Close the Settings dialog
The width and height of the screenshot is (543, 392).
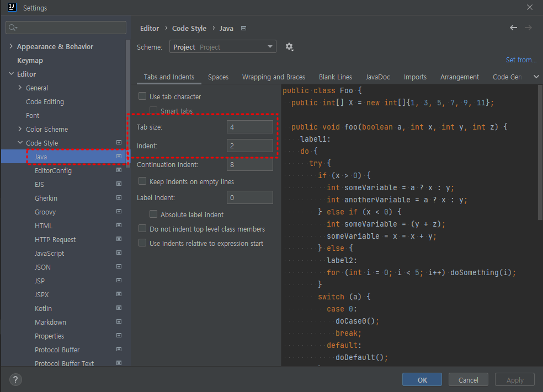pos(530,7)
